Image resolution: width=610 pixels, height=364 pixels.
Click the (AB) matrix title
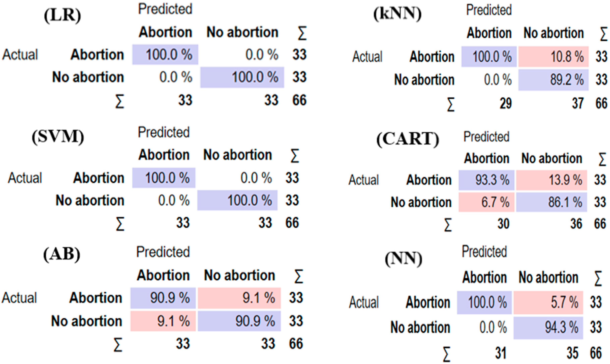pyautogui.click(x=62, y=254)
